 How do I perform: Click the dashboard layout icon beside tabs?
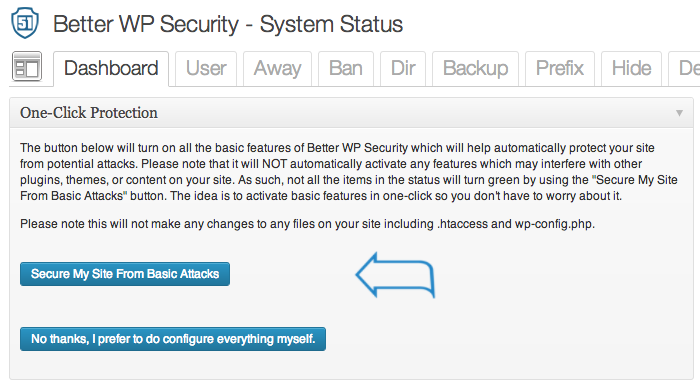click(27, 66)
